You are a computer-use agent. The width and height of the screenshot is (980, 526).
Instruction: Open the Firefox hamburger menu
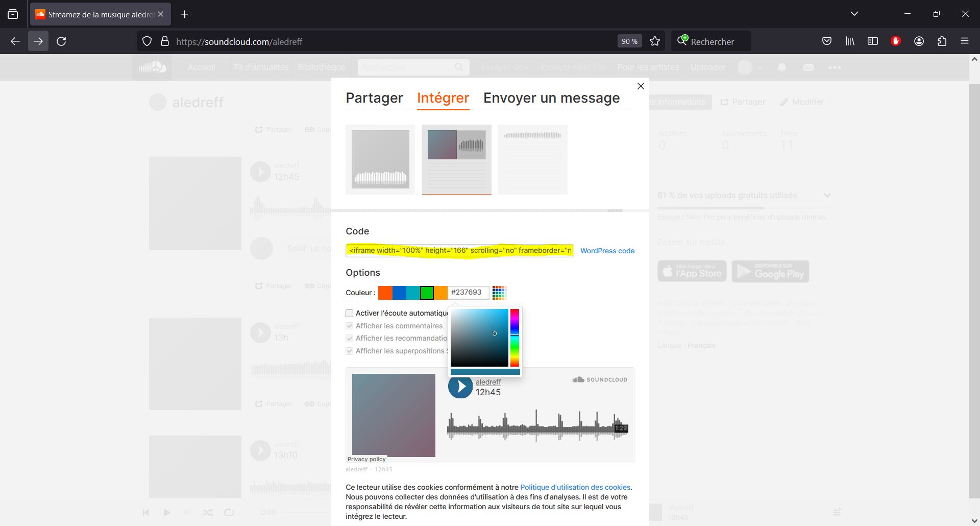pyautogui.click(x=965, y=41)
